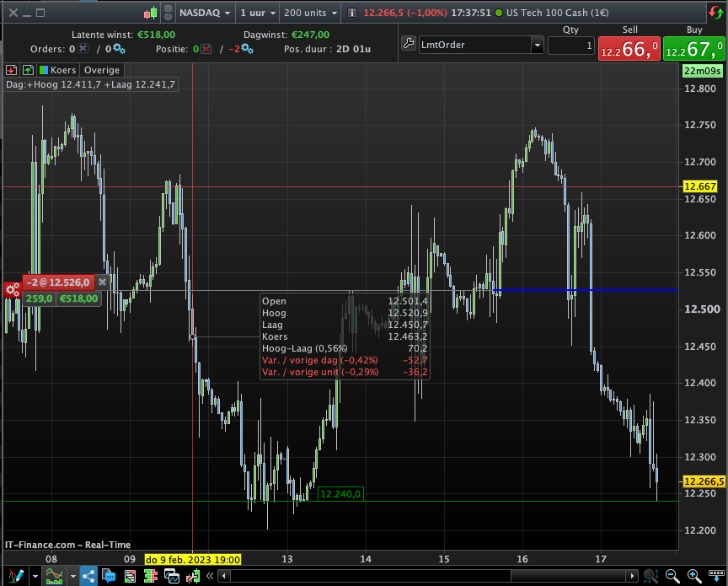
Task: Click the 259,0 points label on position
Action: coord(39,298)
